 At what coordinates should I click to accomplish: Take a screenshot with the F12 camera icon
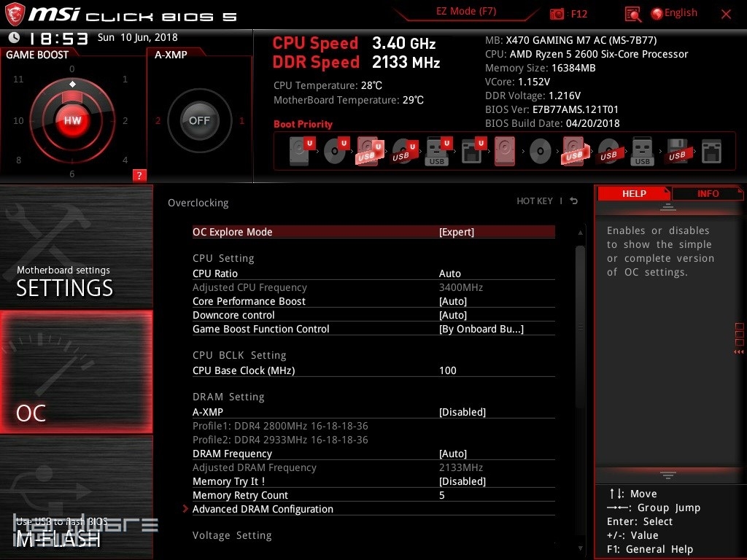557,14
